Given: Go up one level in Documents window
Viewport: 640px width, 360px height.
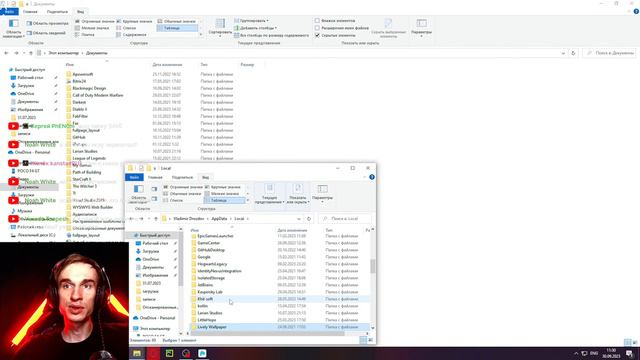Looking at the screenshot, I should 31,53.
